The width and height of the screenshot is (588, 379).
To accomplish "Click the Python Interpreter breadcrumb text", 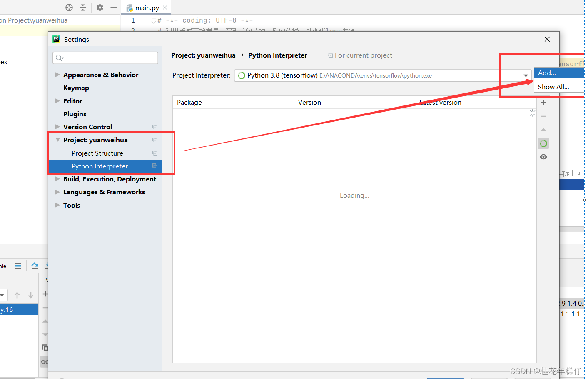I will tap(277, 55).
